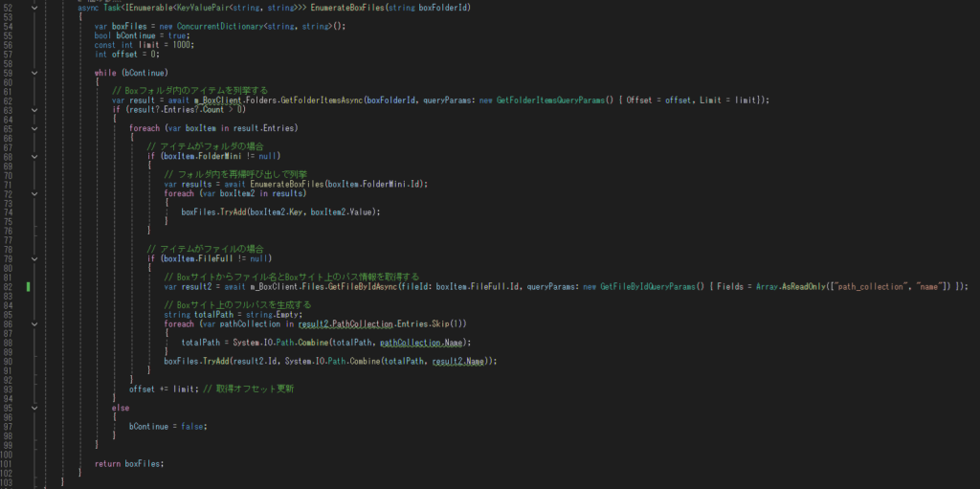
Task: Click line number 54 in the gutter
Action: coord(8,26)
